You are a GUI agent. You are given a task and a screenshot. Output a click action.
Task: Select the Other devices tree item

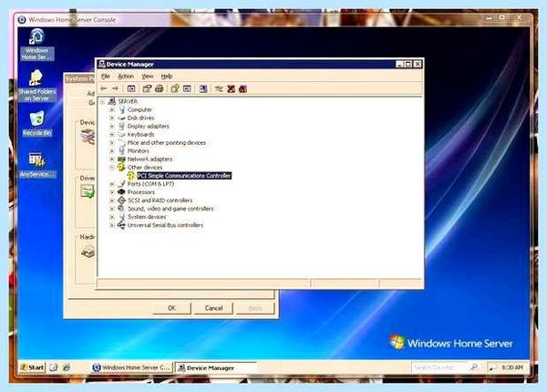coord(145,168)
